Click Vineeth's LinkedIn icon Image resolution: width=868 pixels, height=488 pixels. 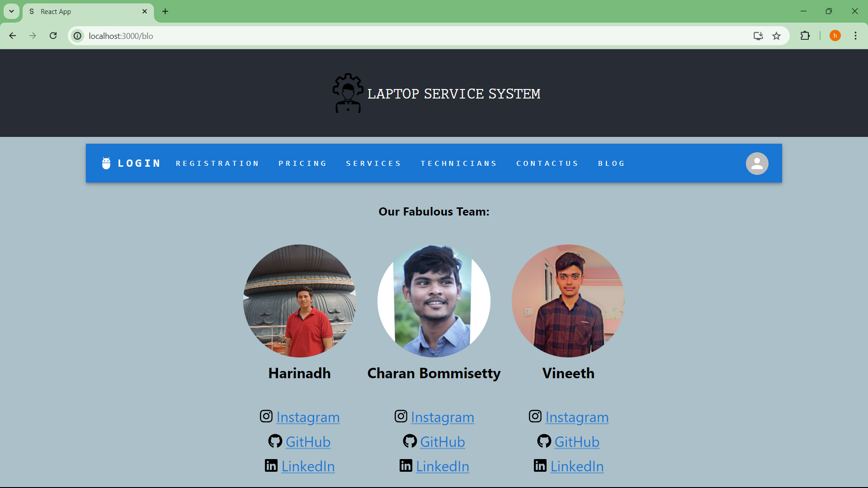click(x=540, y=465)
